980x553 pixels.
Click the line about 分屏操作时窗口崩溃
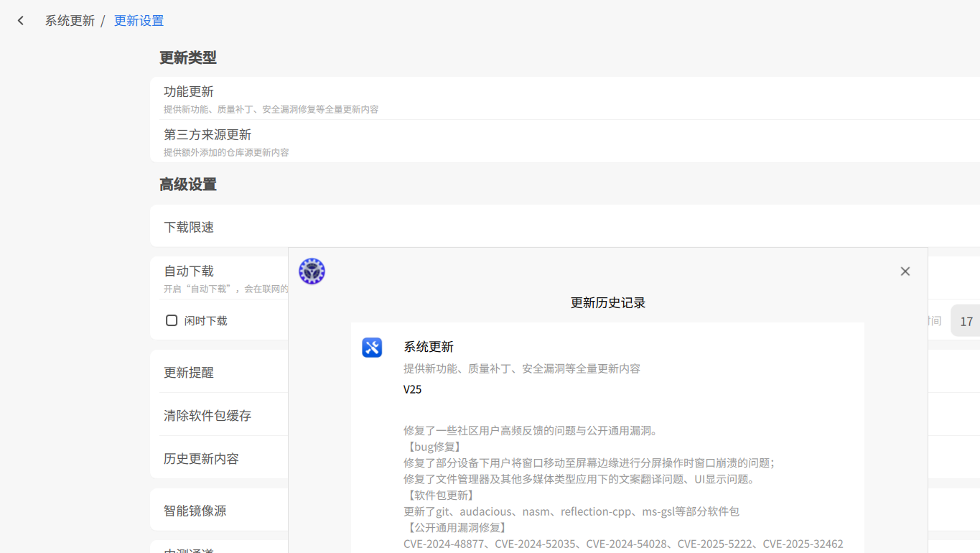coord(589,463)
